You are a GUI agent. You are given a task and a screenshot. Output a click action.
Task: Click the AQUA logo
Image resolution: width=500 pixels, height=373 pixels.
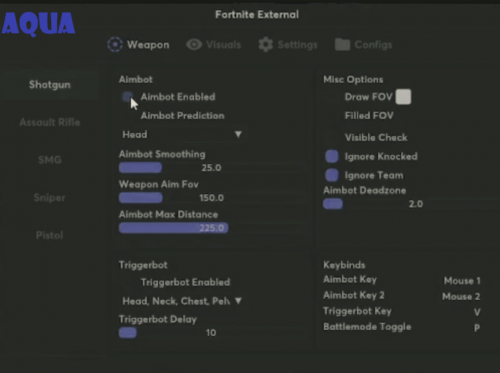(38, 24)
